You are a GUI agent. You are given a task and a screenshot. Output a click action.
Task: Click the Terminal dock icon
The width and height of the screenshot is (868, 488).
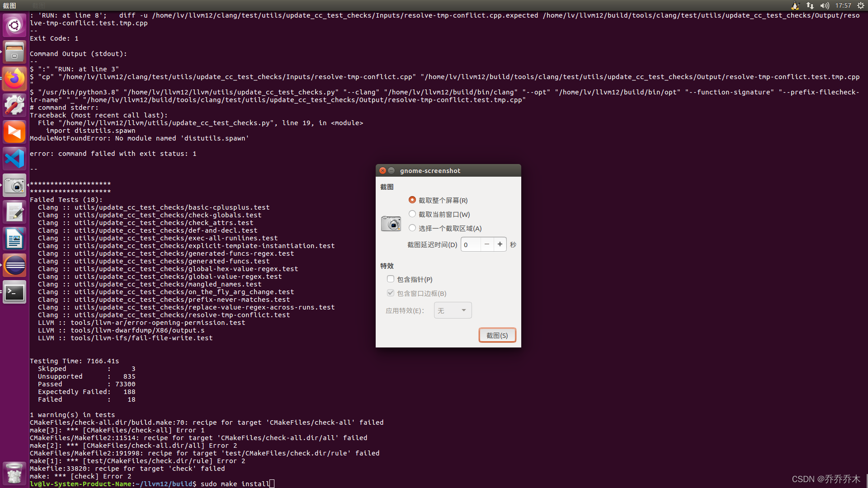[14, 292]
